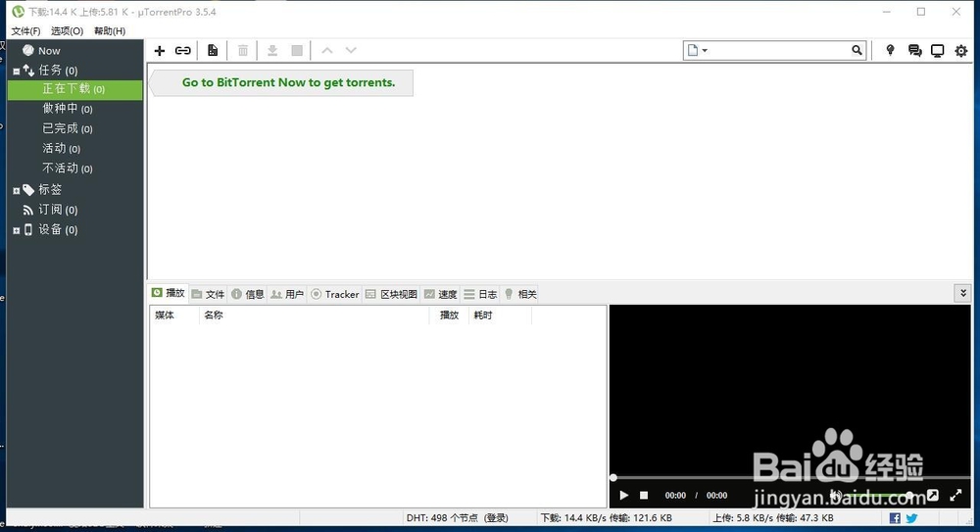Switch to the Tracker tab

point(335,294)
